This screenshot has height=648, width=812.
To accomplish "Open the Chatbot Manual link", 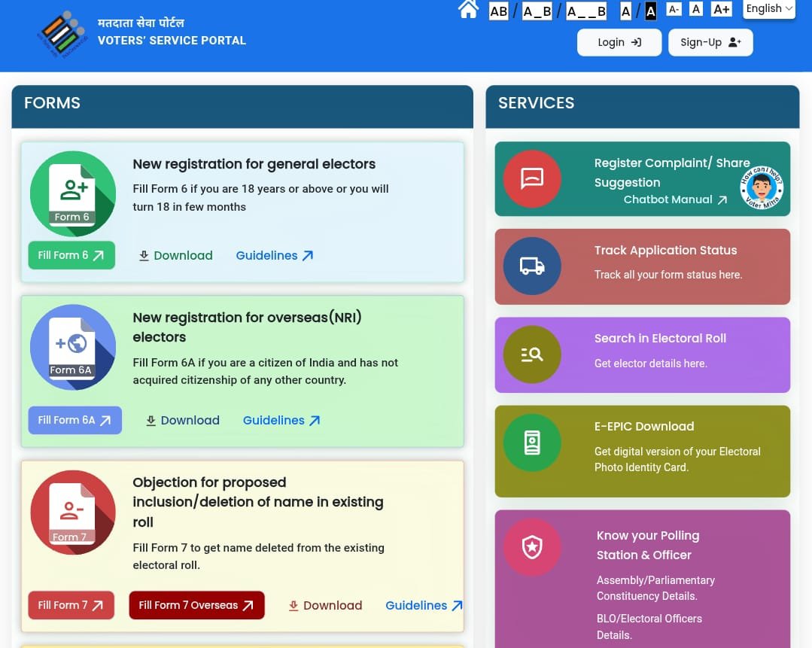I will (x=675, y=200).
